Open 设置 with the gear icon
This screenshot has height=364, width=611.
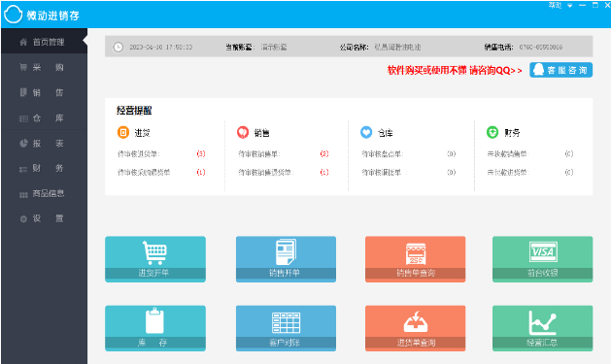tap(44, 218)
